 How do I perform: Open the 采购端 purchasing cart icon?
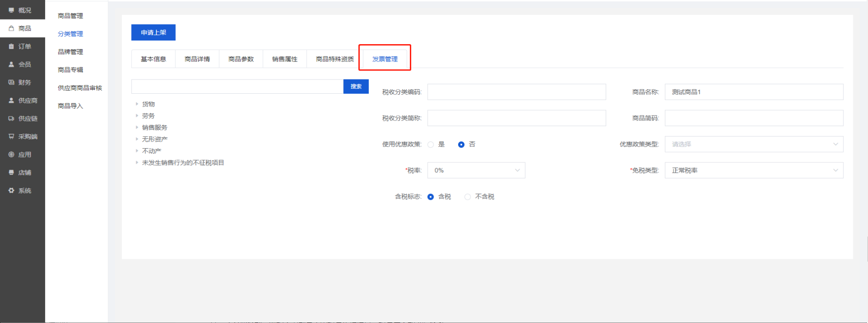[11, 136]
